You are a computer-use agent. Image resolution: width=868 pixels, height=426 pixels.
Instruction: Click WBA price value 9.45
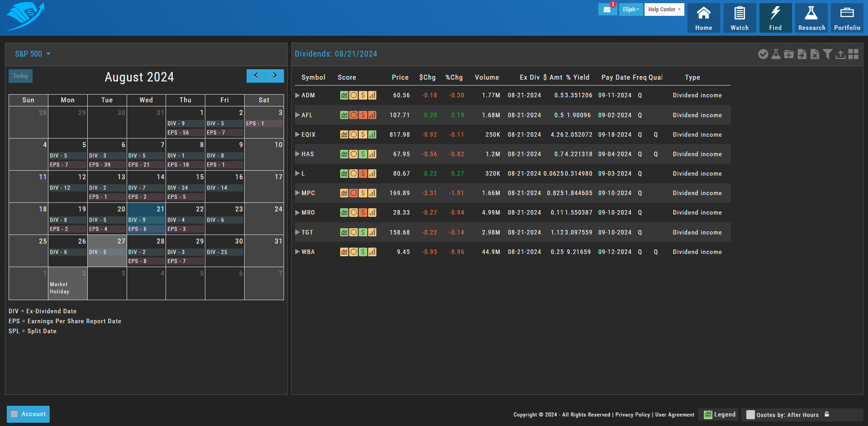403,252
